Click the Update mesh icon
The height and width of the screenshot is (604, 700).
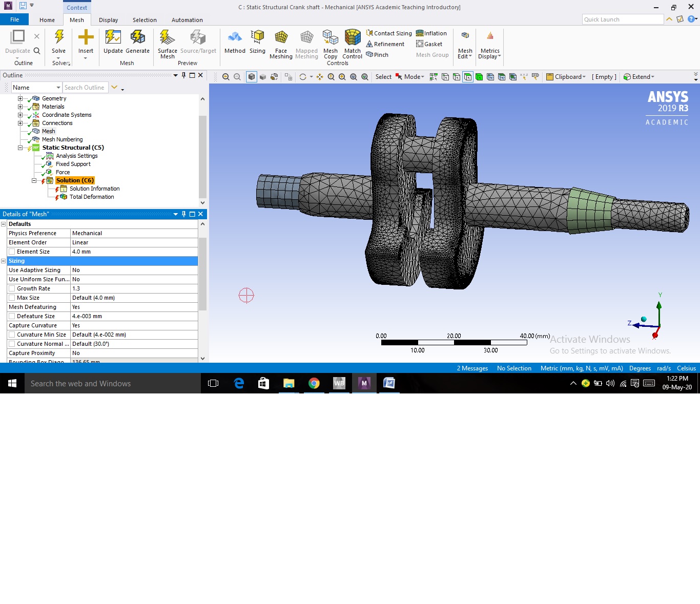[x=113, y=37]
